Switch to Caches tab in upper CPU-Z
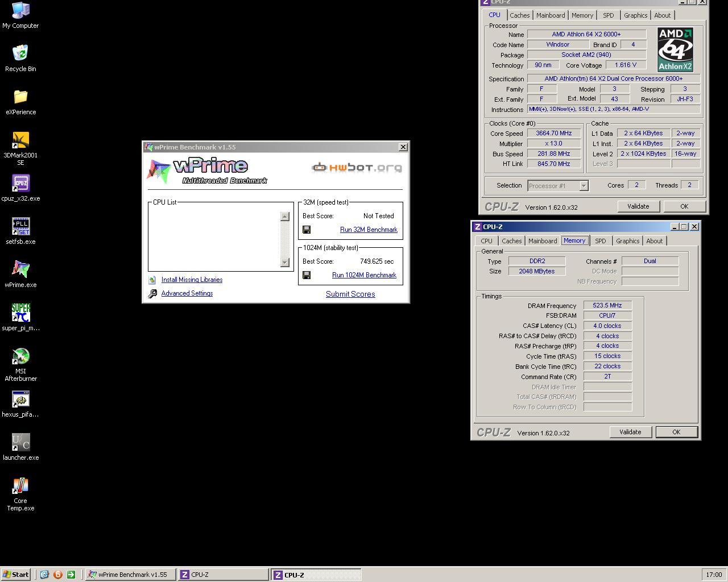This screenshot has width=728, height=582. (x=519, y=15)
